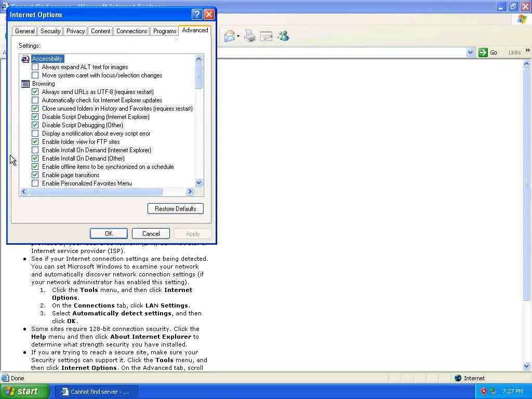The height and width of the screenshot is (399, 532).
Task: Open the Start menu
Action: 25,392
